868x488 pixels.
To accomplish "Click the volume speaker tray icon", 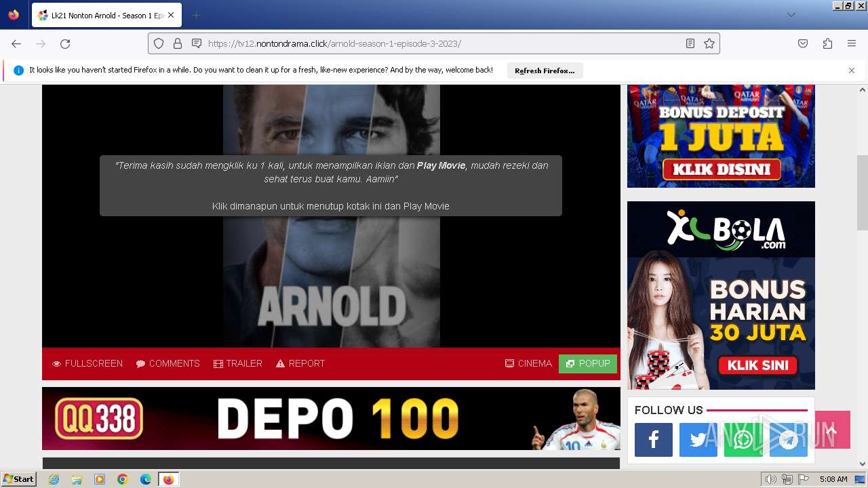I will (771, 479).
